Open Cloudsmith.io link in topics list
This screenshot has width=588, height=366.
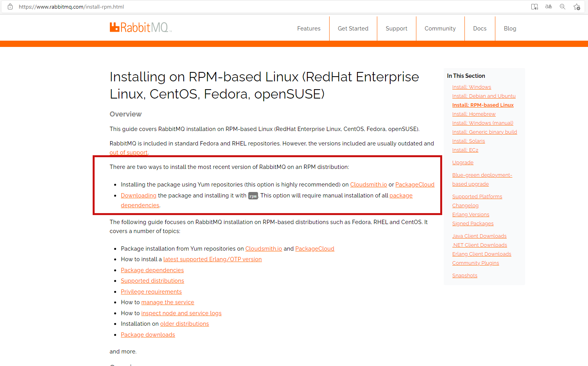pos(264,249)
